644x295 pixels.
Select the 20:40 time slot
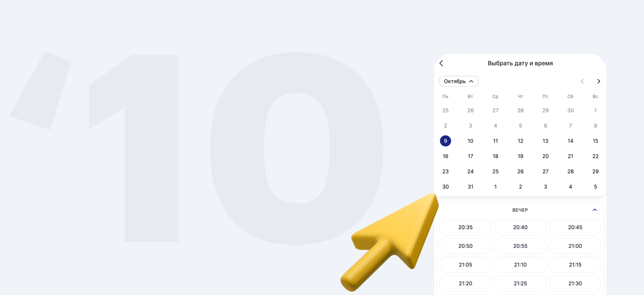point(520,227)
